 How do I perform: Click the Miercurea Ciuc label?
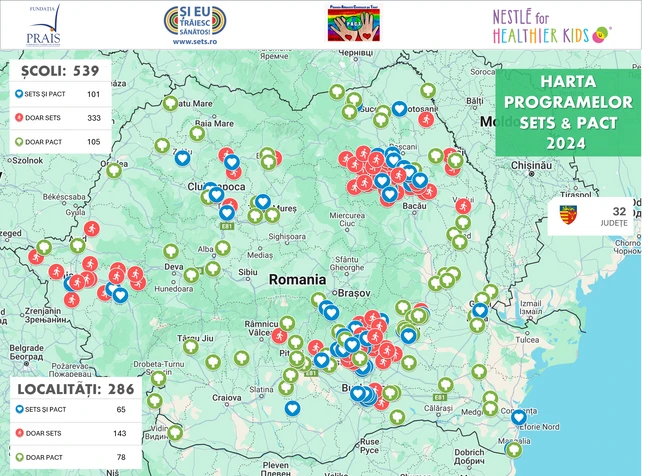tap(347, 219)
